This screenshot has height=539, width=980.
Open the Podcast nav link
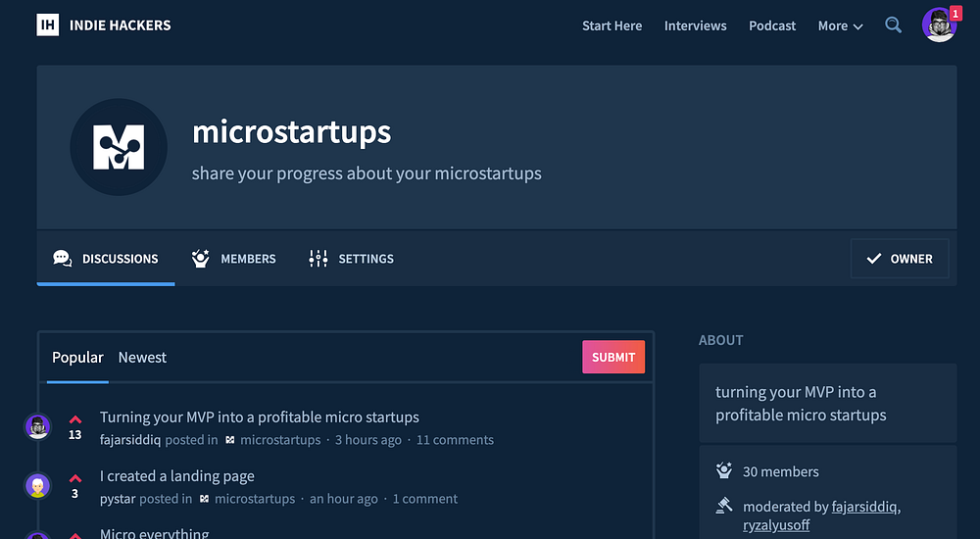point(772,25)
